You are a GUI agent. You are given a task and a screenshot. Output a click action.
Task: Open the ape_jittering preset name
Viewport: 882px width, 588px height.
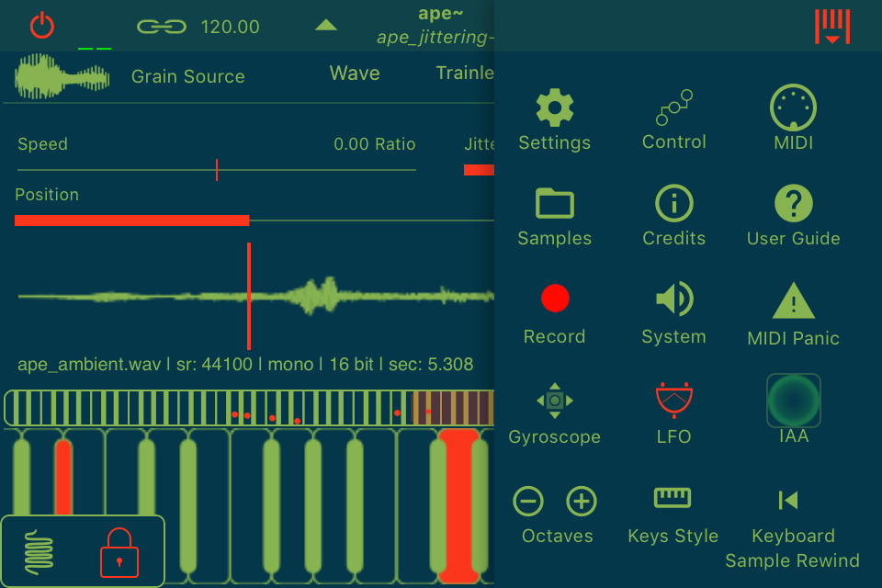coord(435,37)
